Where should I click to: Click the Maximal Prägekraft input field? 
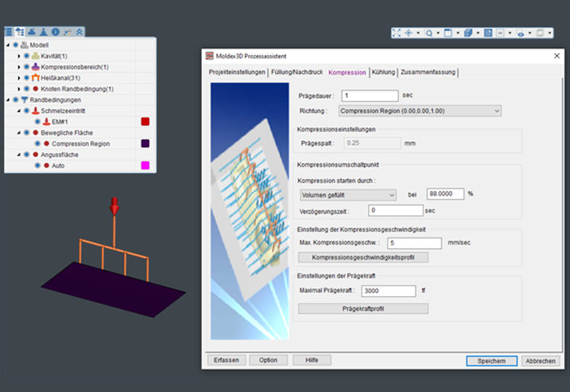coord(388,290)
